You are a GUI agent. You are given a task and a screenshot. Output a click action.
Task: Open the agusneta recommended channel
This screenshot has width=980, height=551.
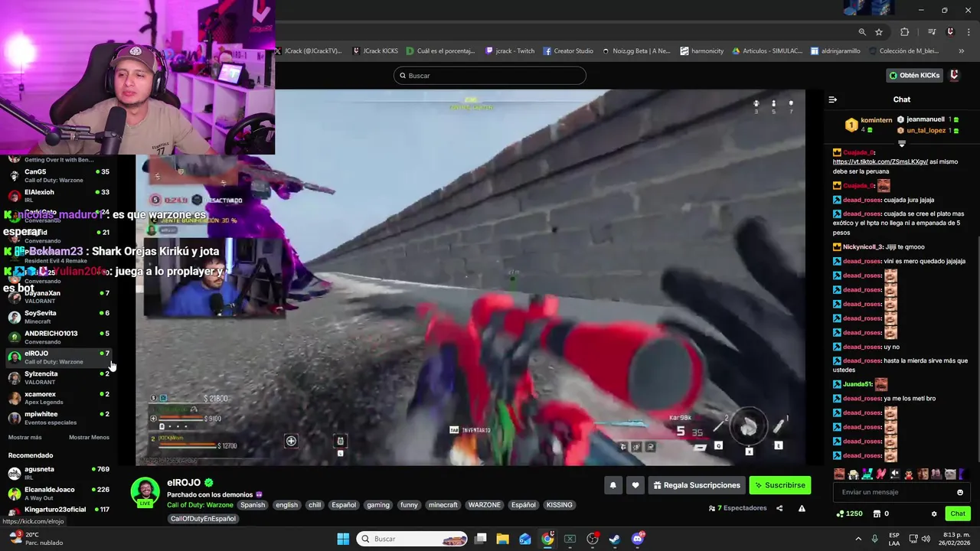58,473
